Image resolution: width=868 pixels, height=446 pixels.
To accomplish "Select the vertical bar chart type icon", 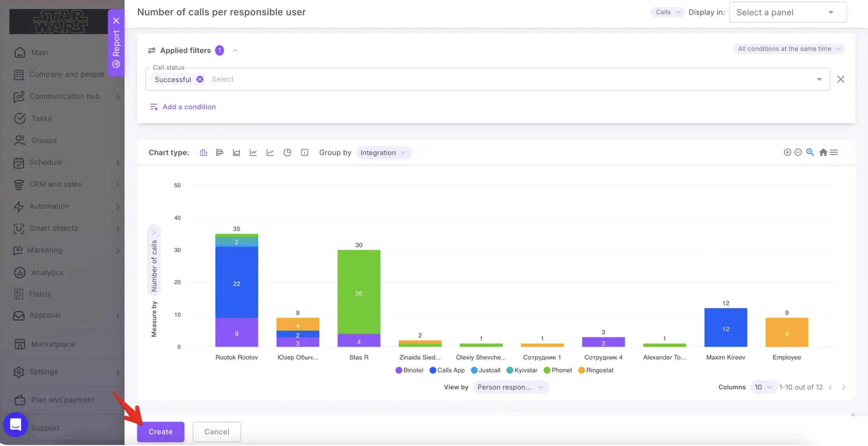I will [x=203, y=153].
